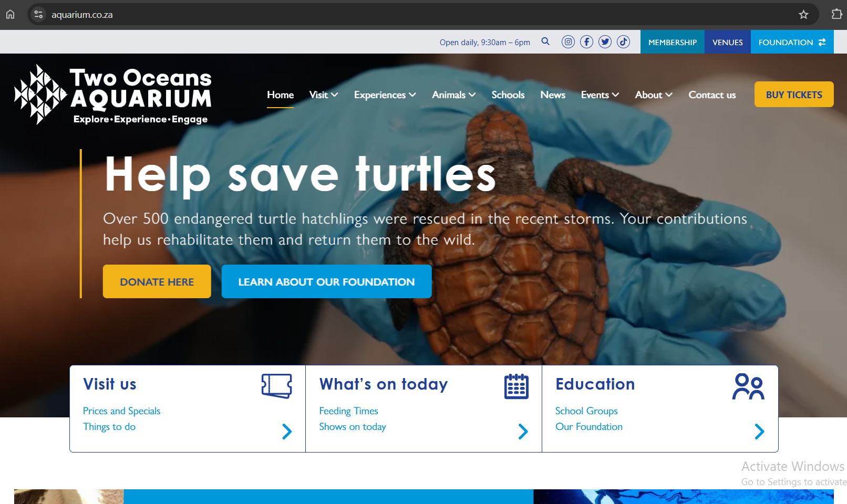Click the BUY TICKETS button

(794, 94)
